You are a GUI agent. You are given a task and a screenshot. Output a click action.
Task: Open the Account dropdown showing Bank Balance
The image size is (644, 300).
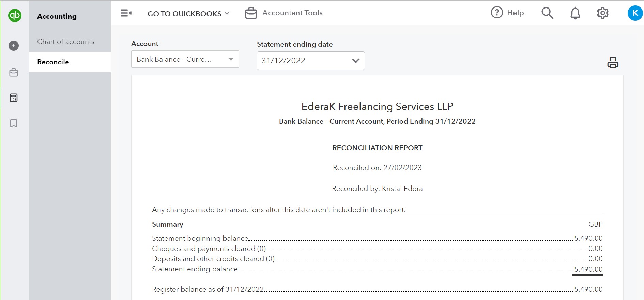[x=185, y=59]
